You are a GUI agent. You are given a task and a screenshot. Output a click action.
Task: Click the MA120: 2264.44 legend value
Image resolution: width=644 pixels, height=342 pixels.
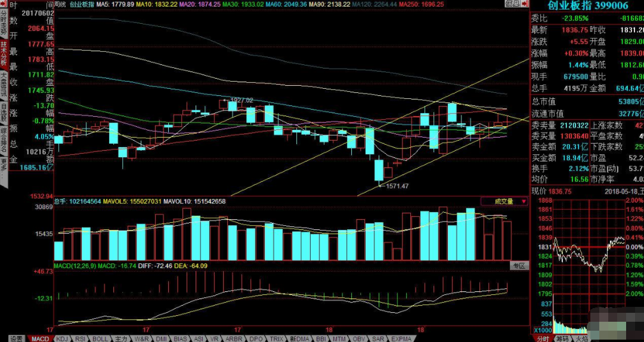374,4
